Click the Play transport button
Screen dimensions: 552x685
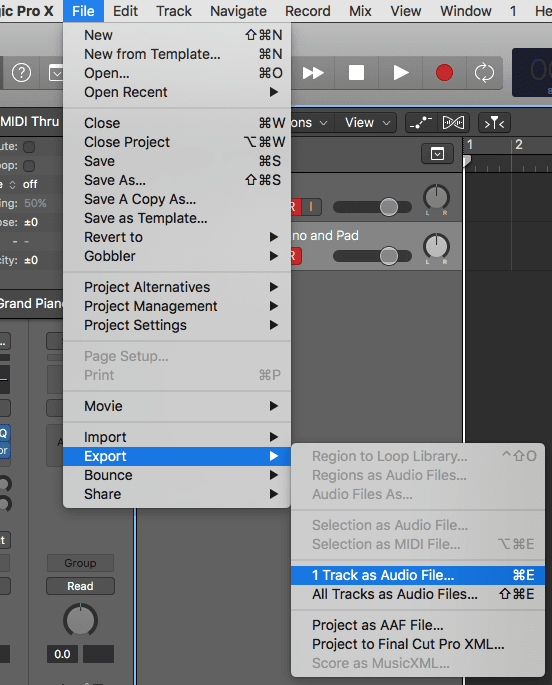(400, 73)
